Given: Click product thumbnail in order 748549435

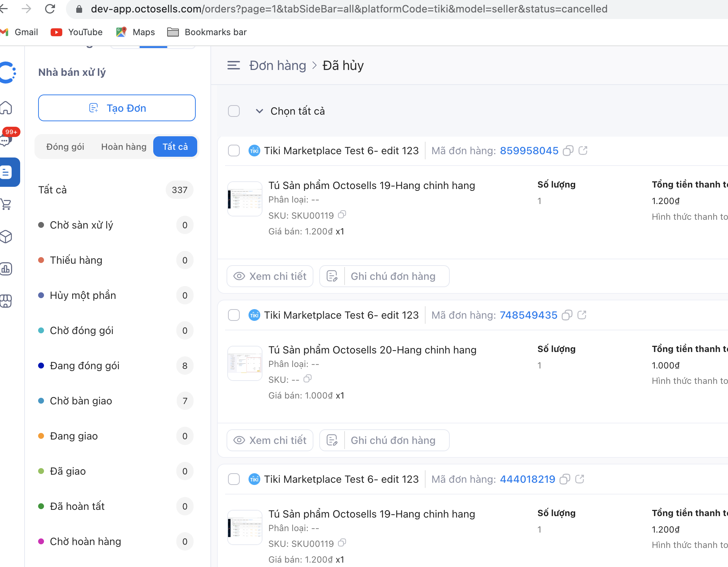Looking at the screenshot, I should coord(245,363).
